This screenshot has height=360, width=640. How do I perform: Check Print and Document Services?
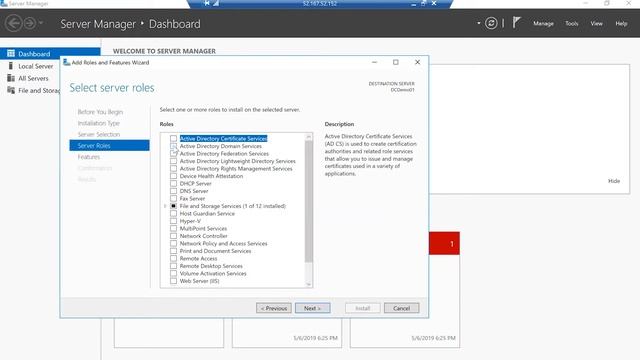(x=173, y=251)
